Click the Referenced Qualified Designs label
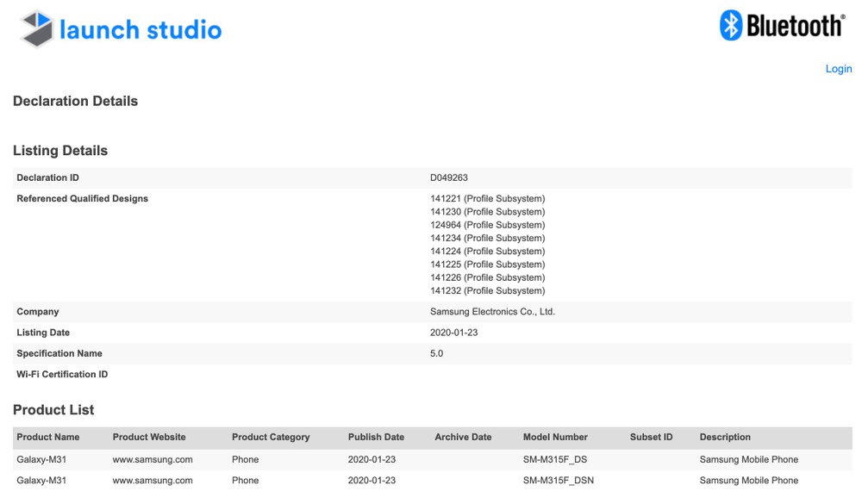Image resolution: width=862 pixels, height=504 pixels. coord(83,198)
